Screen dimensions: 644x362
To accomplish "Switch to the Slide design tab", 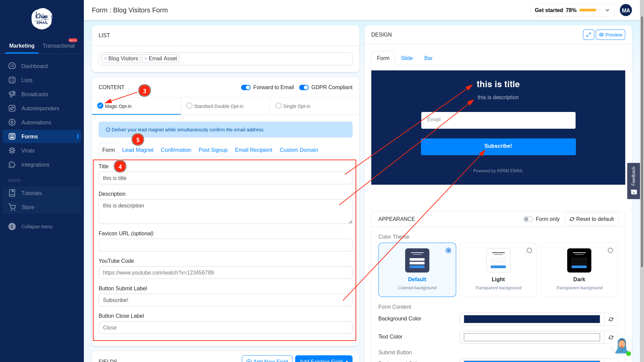I will tap(407, 58).
